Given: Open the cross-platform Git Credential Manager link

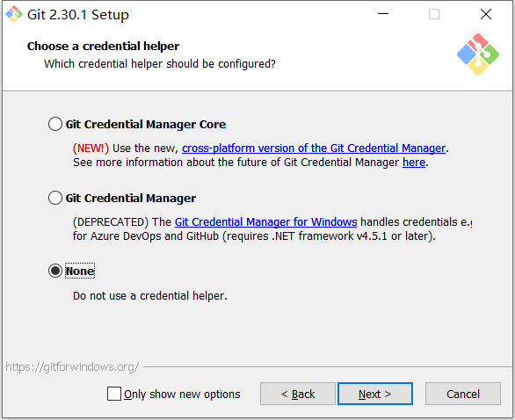Looking at the screenshot, I should [314, 148].
